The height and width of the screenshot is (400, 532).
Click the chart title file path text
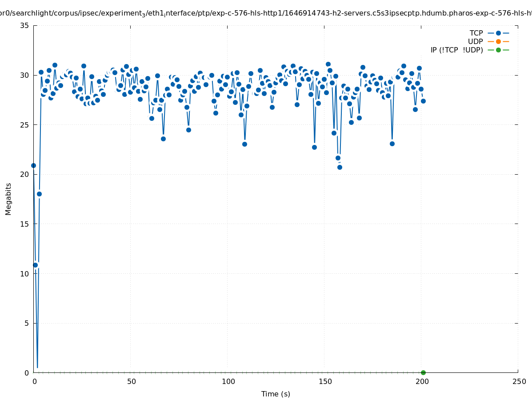[266, 13]
